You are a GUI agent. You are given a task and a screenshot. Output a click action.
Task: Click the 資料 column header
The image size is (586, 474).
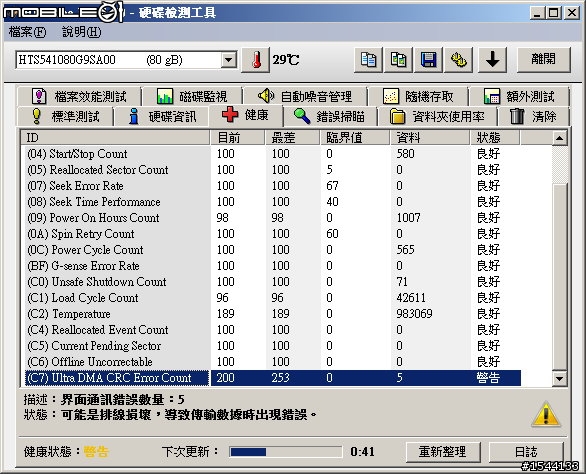[x=430, y=138]
